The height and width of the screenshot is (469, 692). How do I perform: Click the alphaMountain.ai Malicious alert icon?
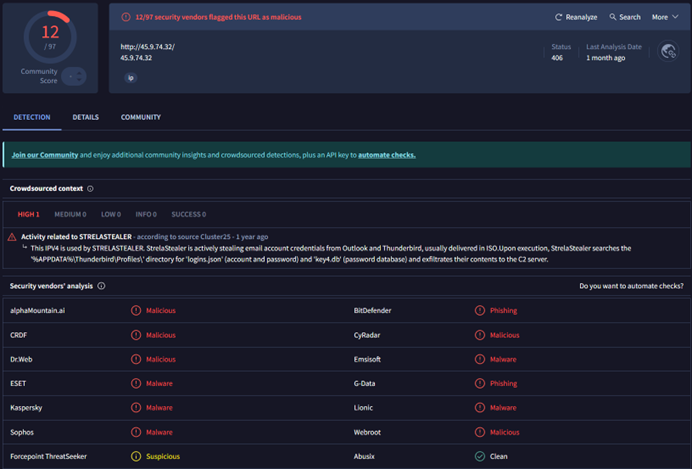(x=136, y=311)
